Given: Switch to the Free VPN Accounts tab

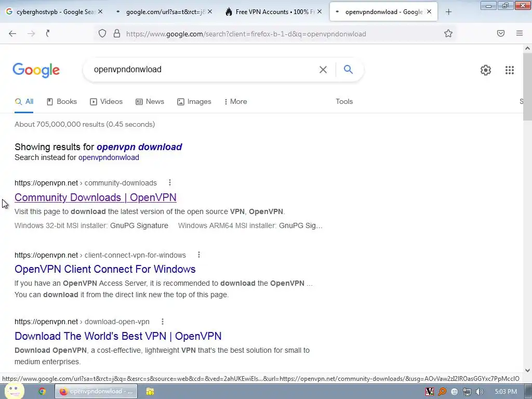Looking at the screenshot, I should point(273,12).
